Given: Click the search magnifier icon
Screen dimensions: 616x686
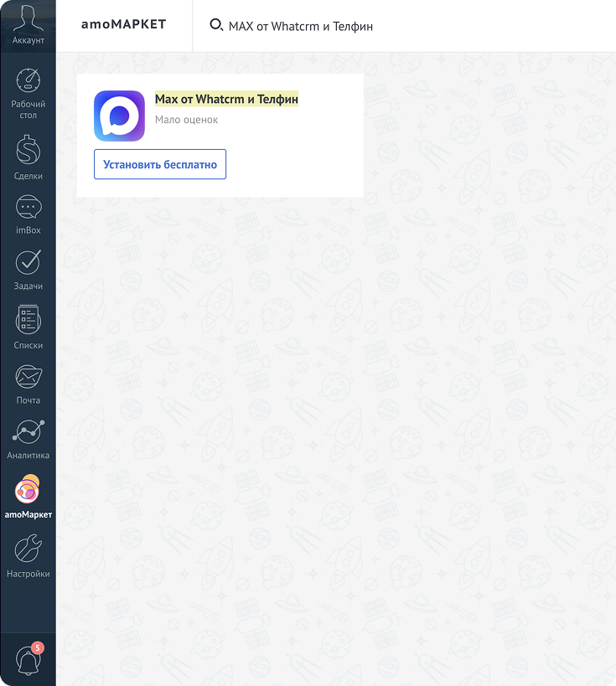Looking at the screenshot, I should tap(216, 25).
